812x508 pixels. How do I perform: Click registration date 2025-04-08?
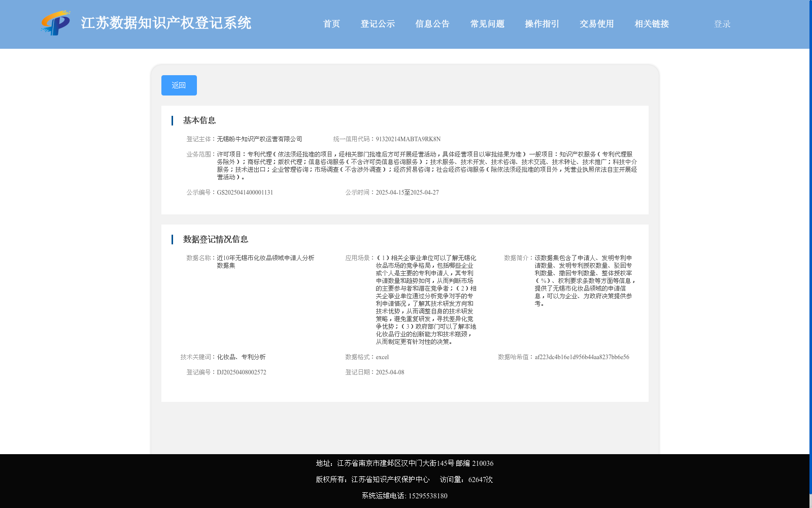(x=390, y=372)
